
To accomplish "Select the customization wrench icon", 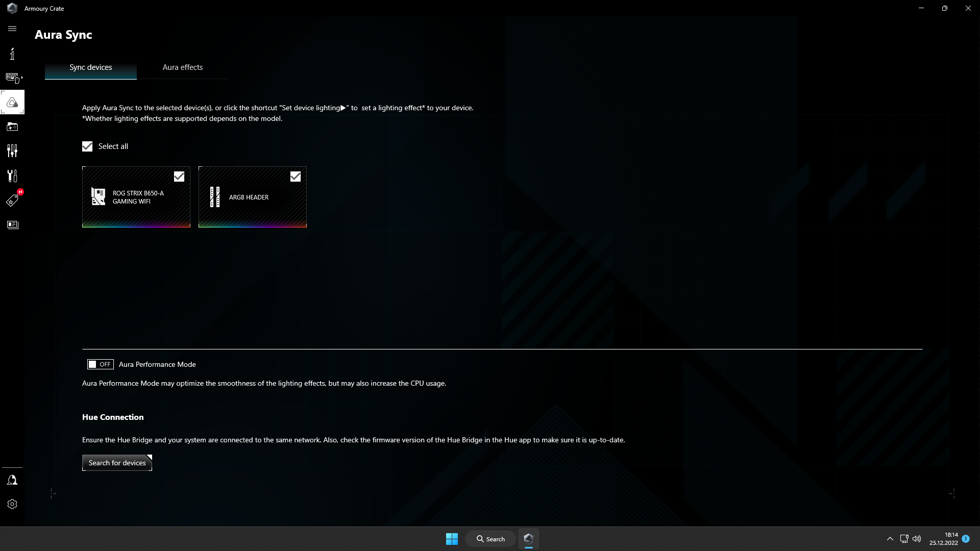I will tap(12, 176).
